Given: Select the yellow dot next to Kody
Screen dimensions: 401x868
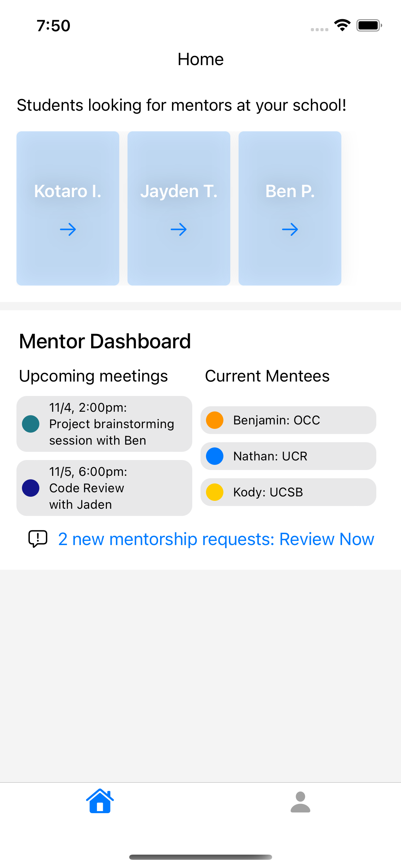Looking at the screenshot, I should click(215, 492).
